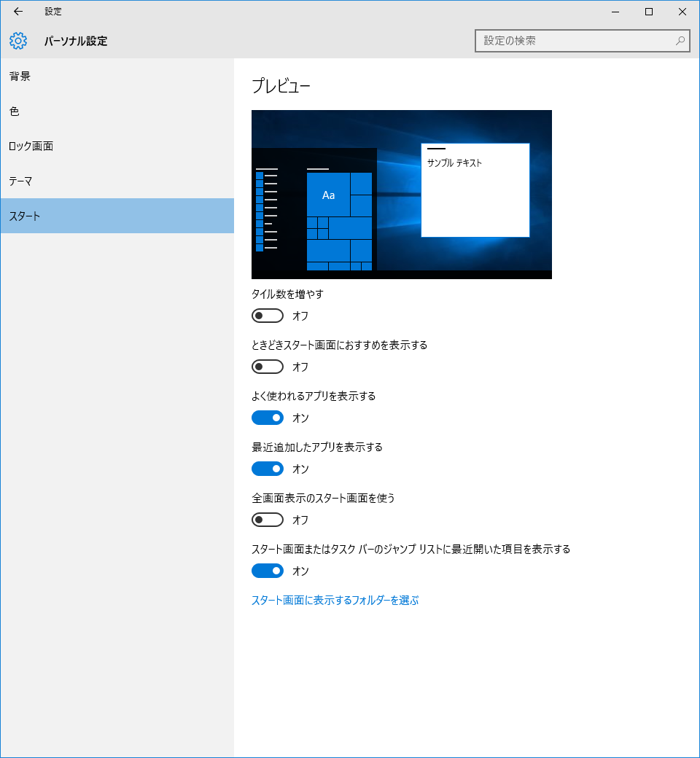Image resolution: width=700 pixels, height=758 pixels.
Task: Turn off 最近追加したアプリを表示する
Action: click(267, 469)
